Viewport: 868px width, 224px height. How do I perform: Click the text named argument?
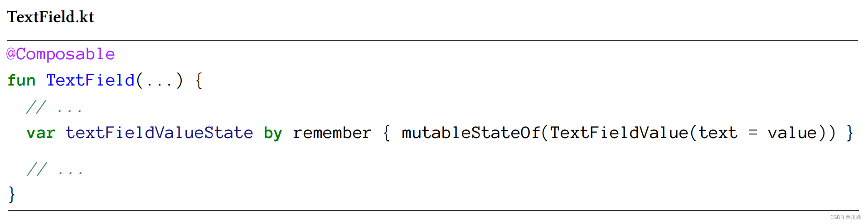(718, 133)
